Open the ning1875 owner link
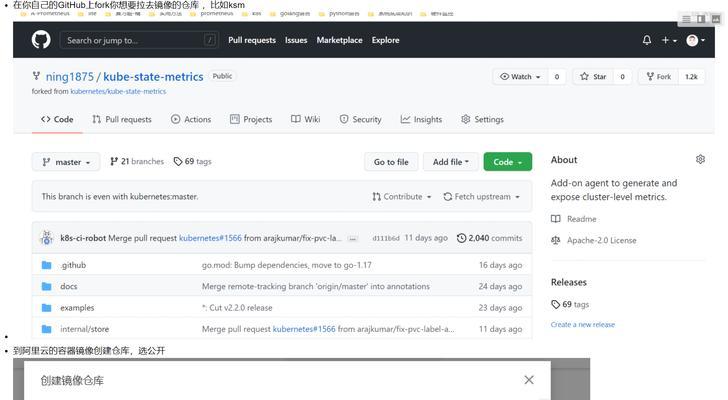The height and width of the screenshot is (400, 728). point(70,77)
